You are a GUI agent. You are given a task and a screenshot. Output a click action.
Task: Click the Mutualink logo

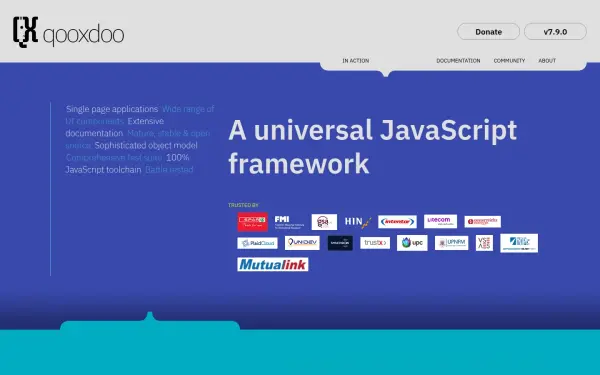click(273, 264)
